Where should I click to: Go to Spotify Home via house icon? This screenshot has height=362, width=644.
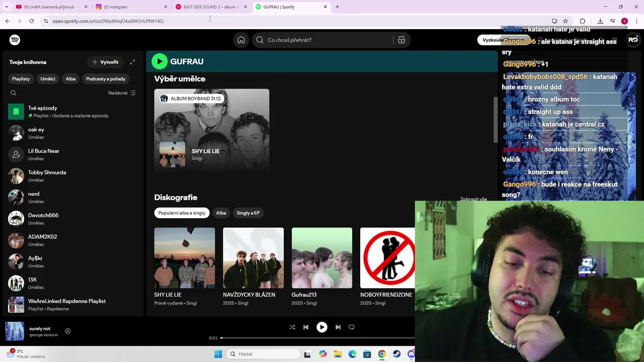tap(241, 40)
